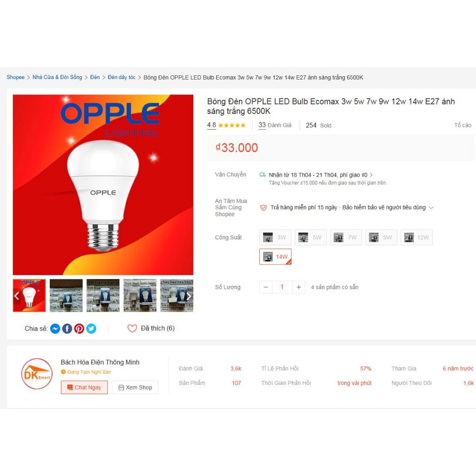The height and width of the screenshot is (476, 476).
Task: Click the Chat Ngay button
Action: click(85, 387)
